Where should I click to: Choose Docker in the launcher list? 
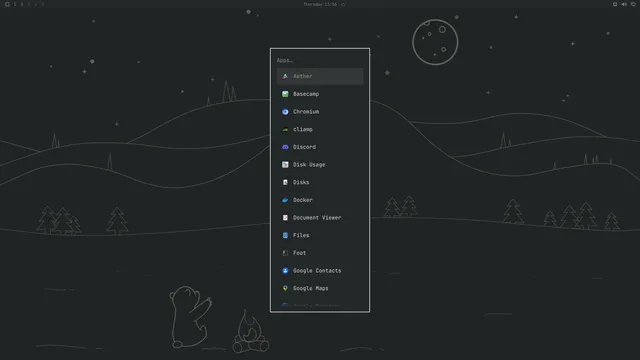coord(320,200)
